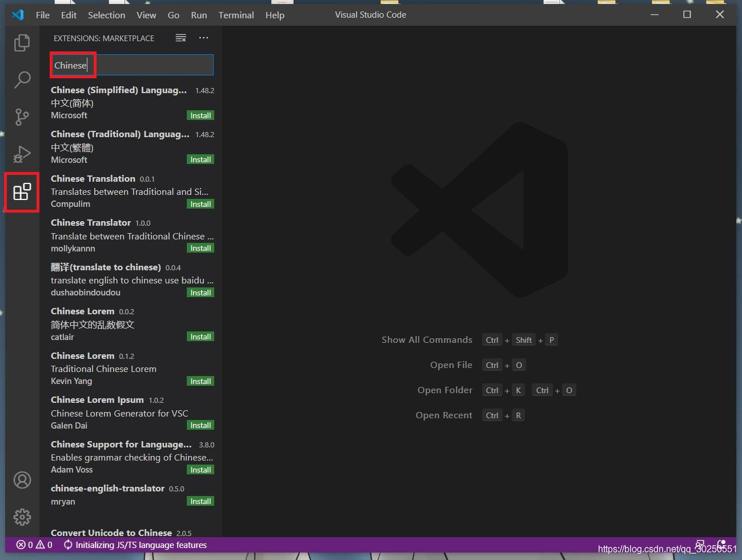This screenshot has width=742, height=560.
Task: Click Enables grammar checking of Chinese description
Action: coord(132,458)
